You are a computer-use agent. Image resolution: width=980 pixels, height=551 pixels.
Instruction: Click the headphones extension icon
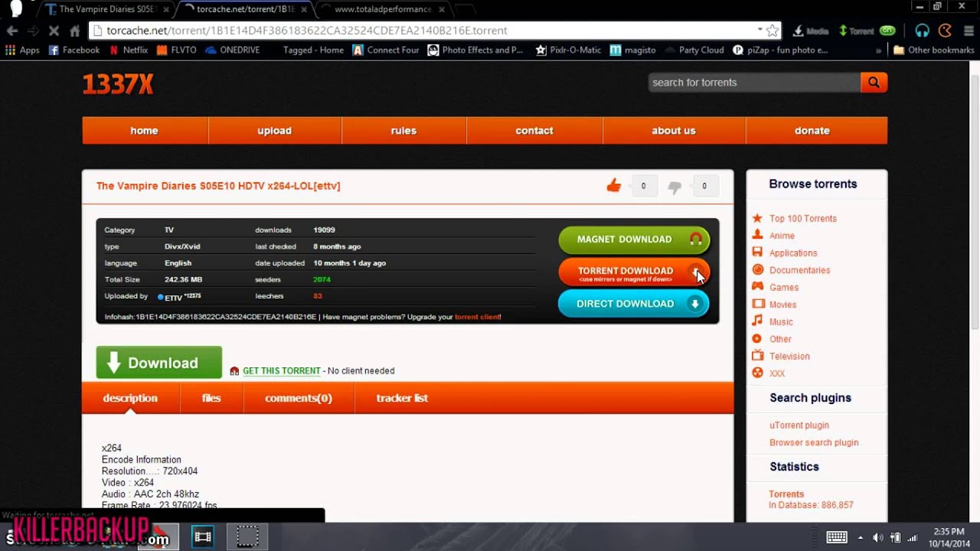pos(922,31)
